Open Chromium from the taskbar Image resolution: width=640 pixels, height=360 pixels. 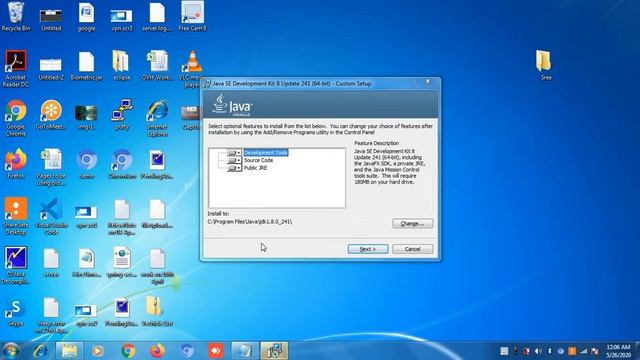click(187, 351)
